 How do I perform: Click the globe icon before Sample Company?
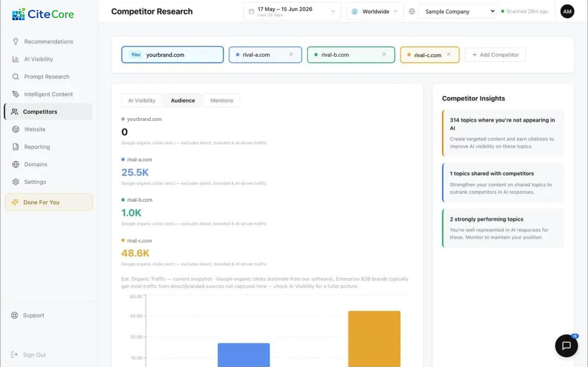[x=412, y=12]
